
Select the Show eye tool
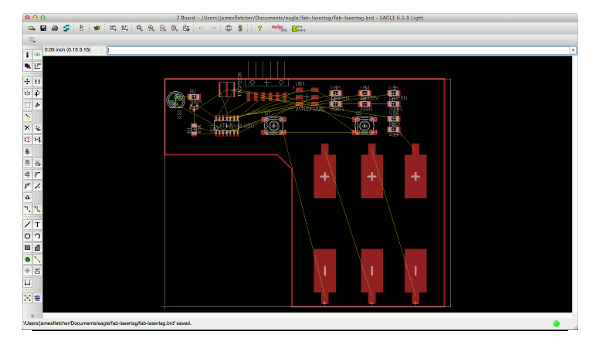[x=37, y=55]
